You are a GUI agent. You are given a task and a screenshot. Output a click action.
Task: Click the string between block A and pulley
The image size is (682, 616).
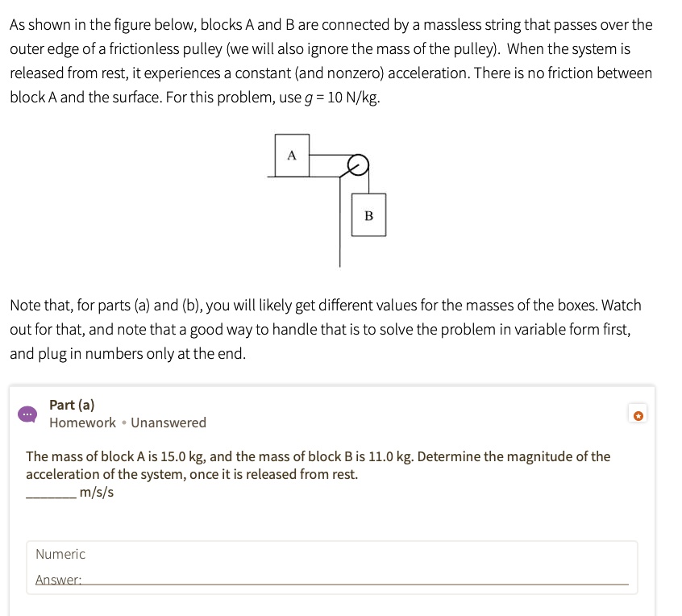(329, 156)
